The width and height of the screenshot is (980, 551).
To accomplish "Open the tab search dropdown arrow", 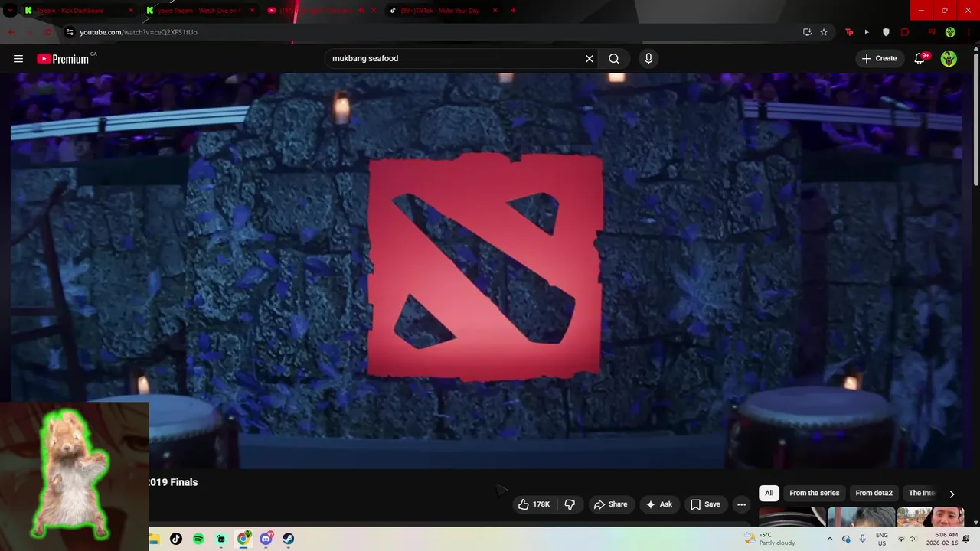I will point(10,11).
